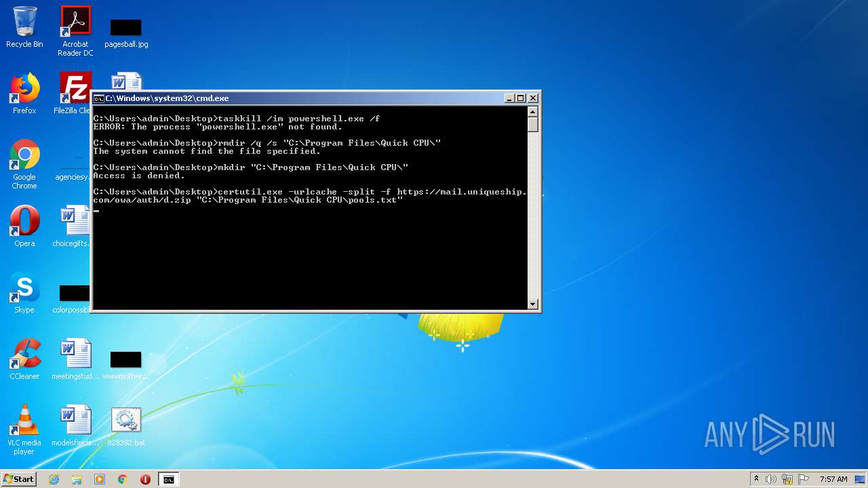This screenshot has width=868, height=488.
Task: Open the volume control tray icon
Action: click(x=771, y=479)
